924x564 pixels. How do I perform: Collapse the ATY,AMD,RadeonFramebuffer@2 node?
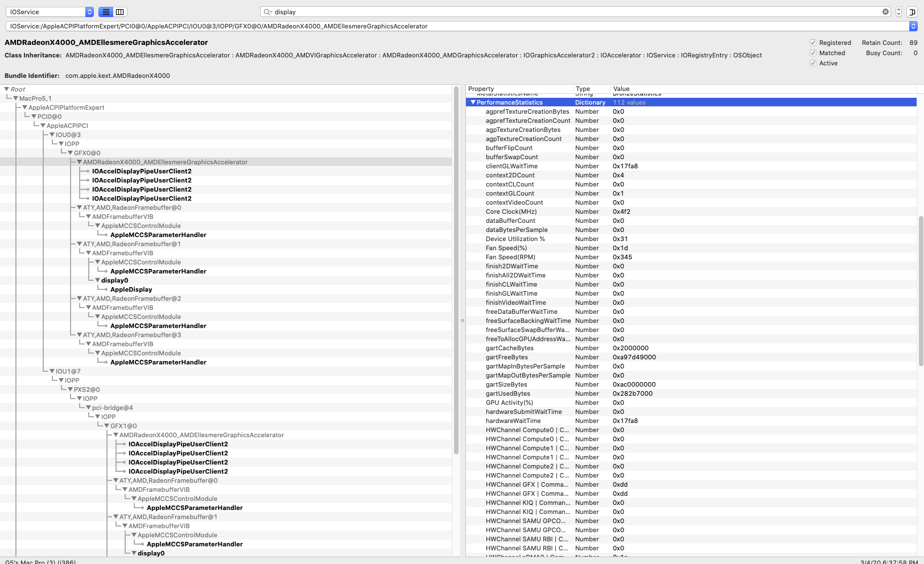[79, 298]
